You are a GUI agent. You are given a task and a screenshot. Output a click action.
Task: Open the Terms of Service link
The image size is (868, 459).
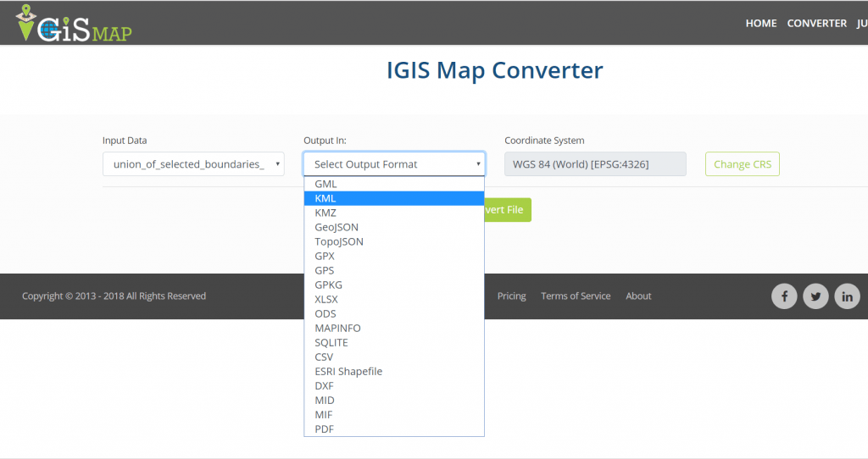[576, 296]
